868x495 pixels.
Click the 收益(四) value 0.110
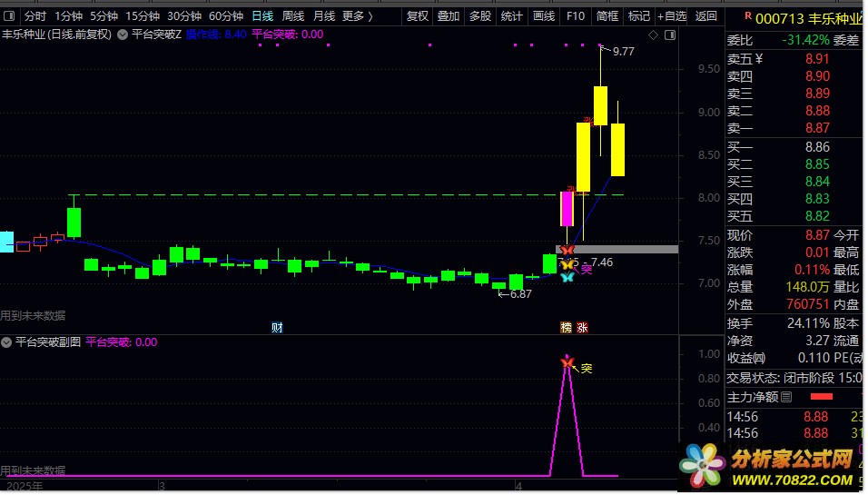point(814,358)
